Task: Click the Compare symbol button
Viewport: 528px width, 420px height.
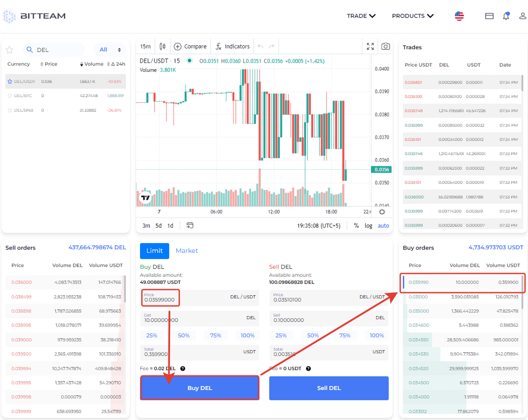Action: pyautogui.click(x=190, y=46)
